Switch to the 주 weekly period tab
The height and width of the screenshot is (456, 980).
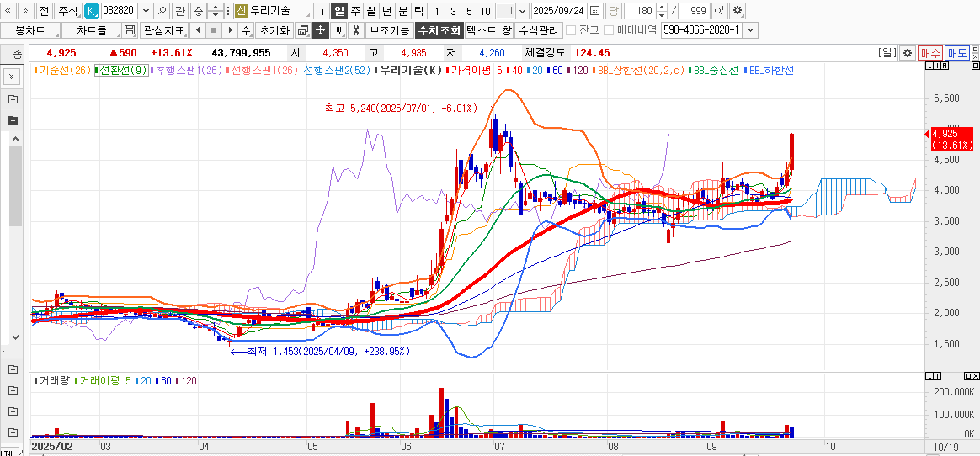click(x=354, y=11)
